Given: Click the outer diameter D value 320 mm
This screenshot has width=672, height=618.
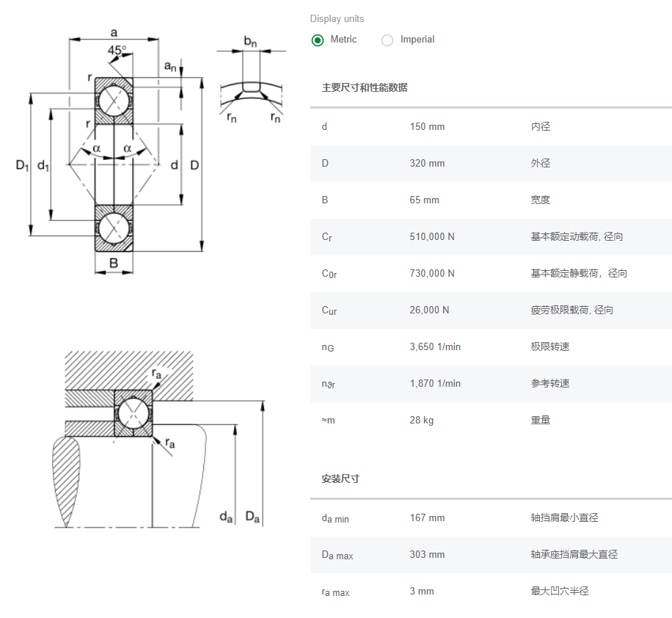Looking at the screenshot, I should pos(427,163).
